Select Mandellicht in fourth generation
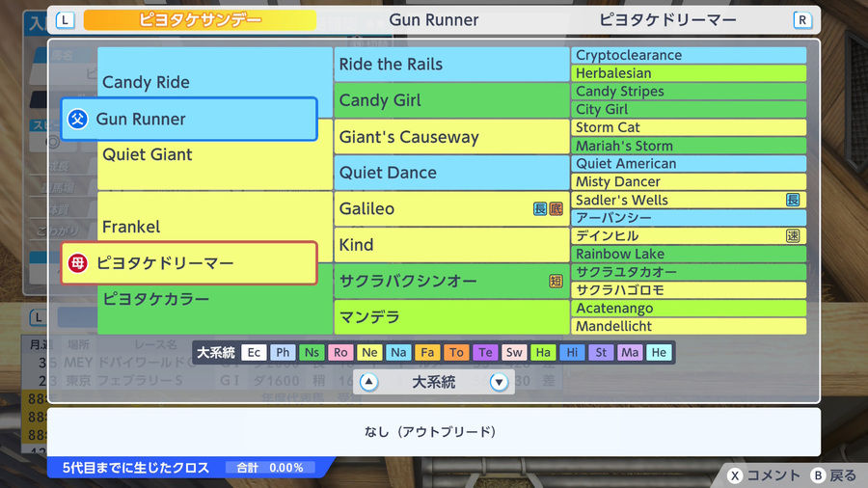Screen dimensions: 868x488 pyautogui.click(x=689, y=326)
